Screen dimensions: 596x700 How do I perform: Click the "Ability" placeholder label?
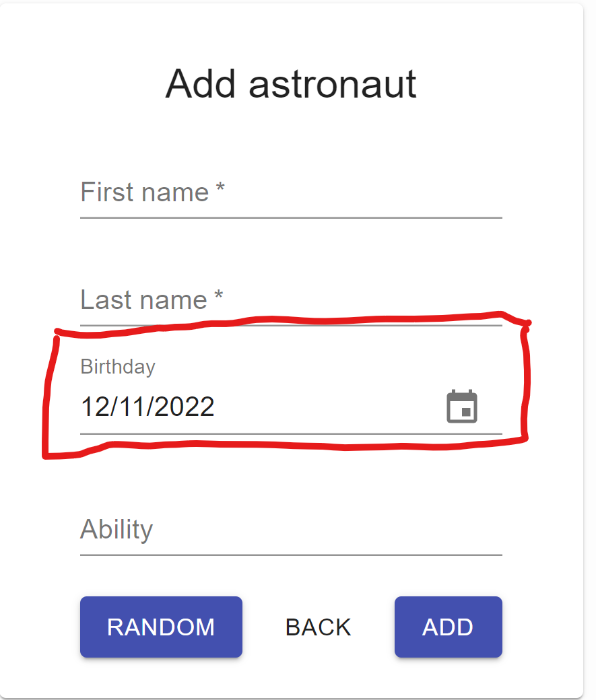coord(117,530)
